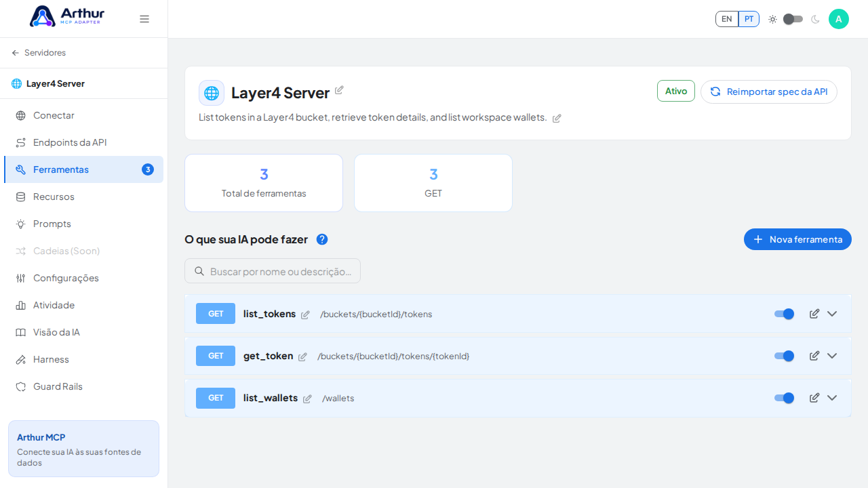
Task: Click the sun light-mode icon
Action: coord(772,19)
